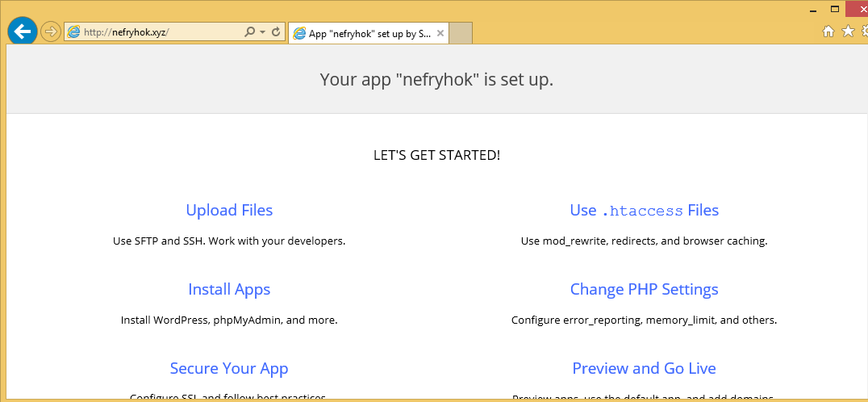Click text Use SFTP and SSH. Work with your developers.
This screenshot has width=868, height=402.
coord(229,241)
